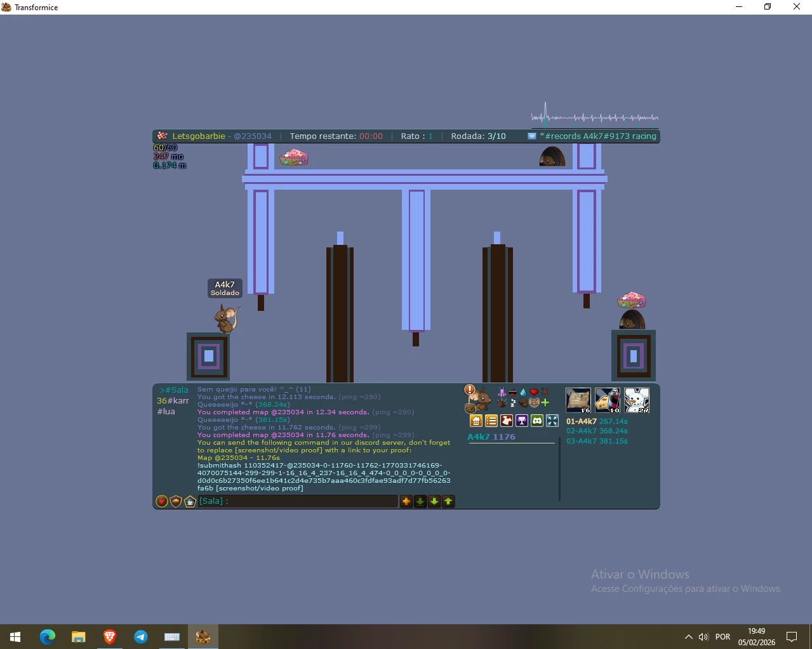This screenshot has width=812, height=649.
Task: Click the green plus more-emotes icon
Action: 545,403
